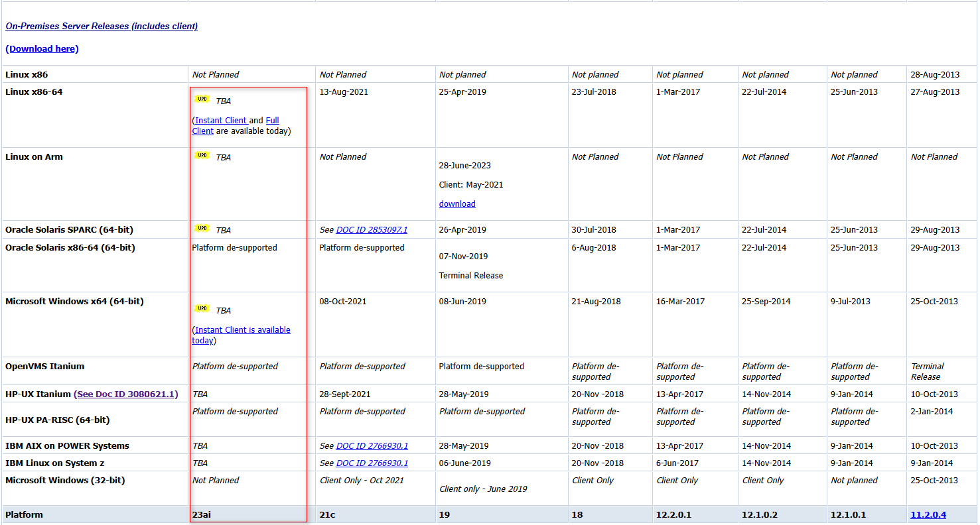The width and height of the screenshot is (980, 525).
Task: Select Microsoft Windows x64 (64-bit) row header
Action: (74, 302)
